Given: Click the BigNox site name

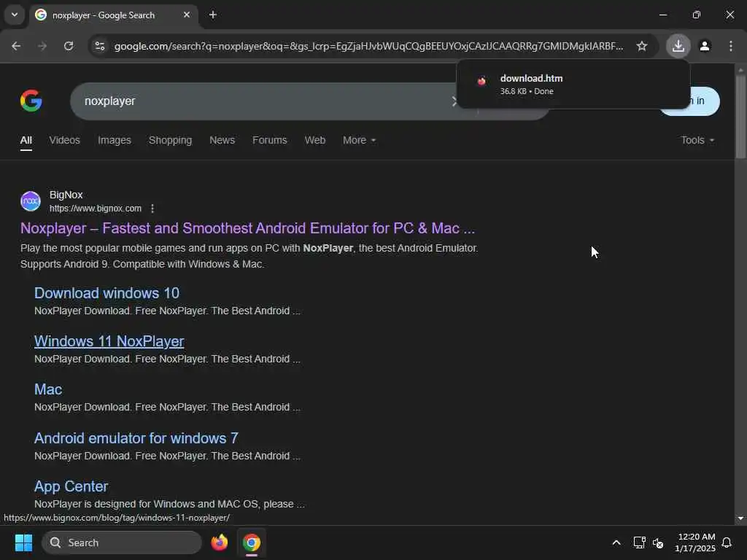Looking at the screenshot, I should (x=66, y=195).
